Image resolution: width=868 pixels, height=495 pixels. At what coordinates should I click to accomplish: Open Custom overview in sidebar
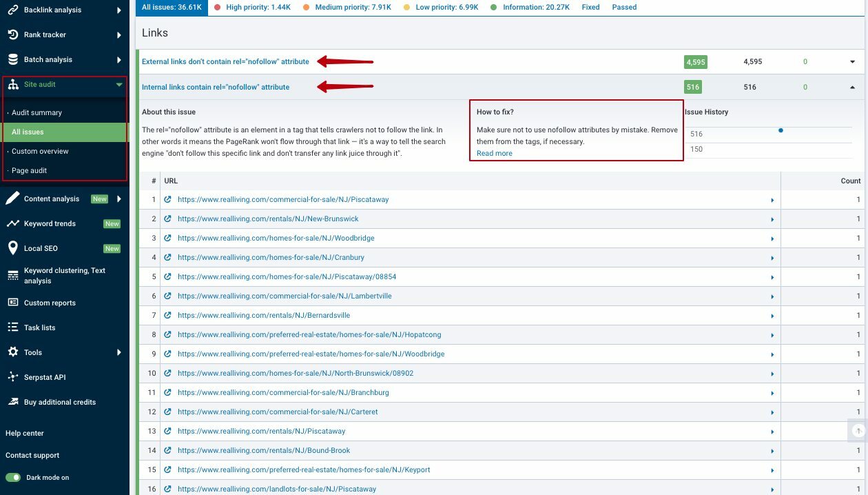(x=40, y=151)
